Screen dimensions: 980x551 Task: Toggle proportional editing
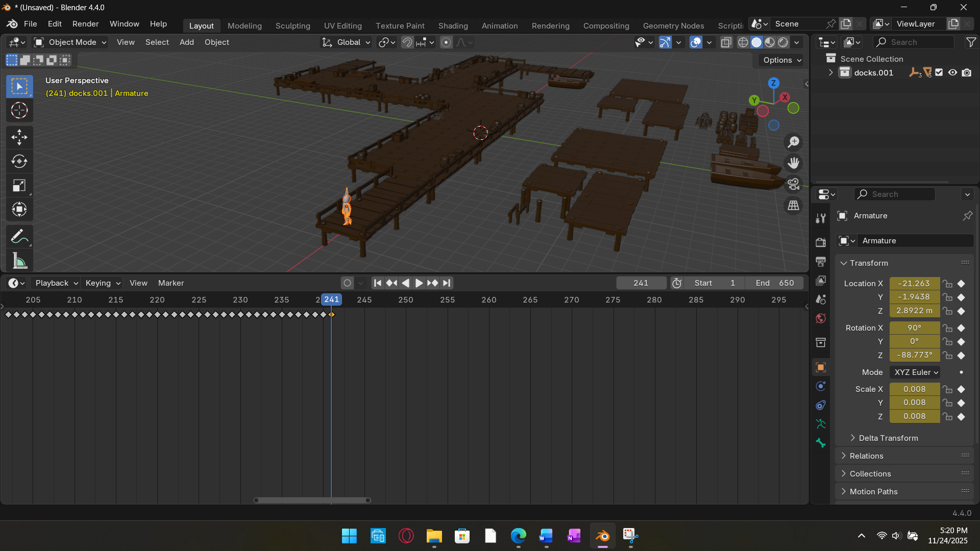pos(446,42)
